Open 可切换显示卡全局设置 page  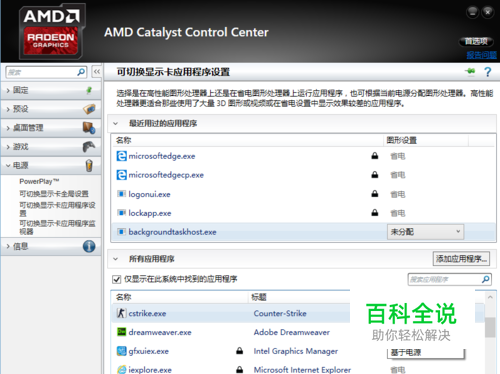54,194
